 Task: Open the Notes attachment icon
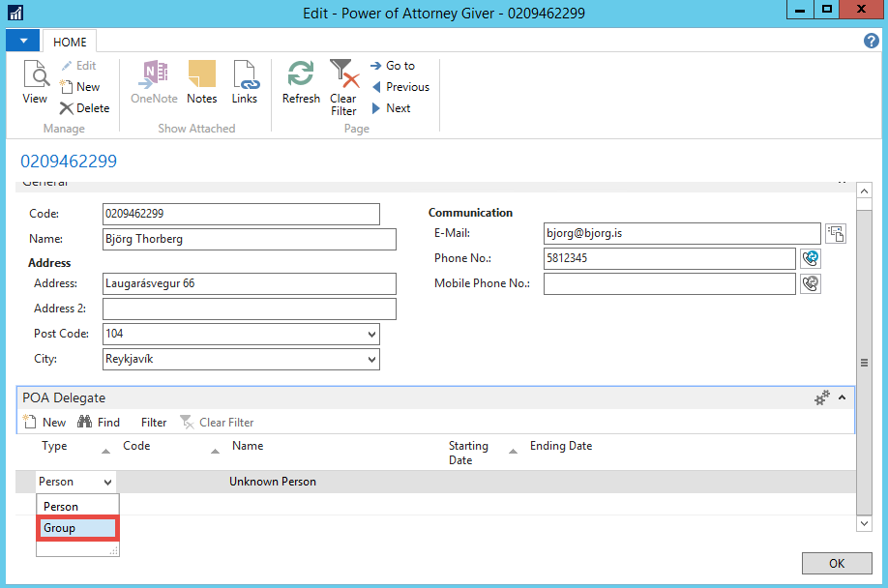click(x=201, y=82)
